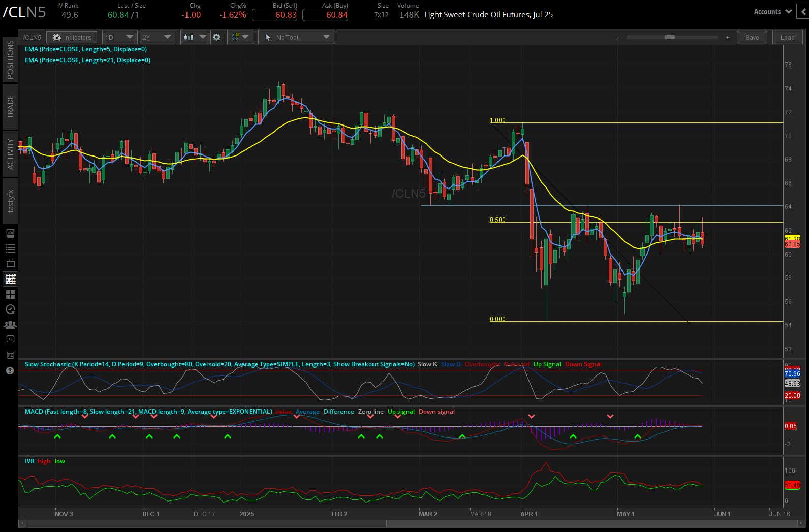Click the crosshair cursor mode icon
The height and width of the screenshot is (532, 809).
pos(235,37)
